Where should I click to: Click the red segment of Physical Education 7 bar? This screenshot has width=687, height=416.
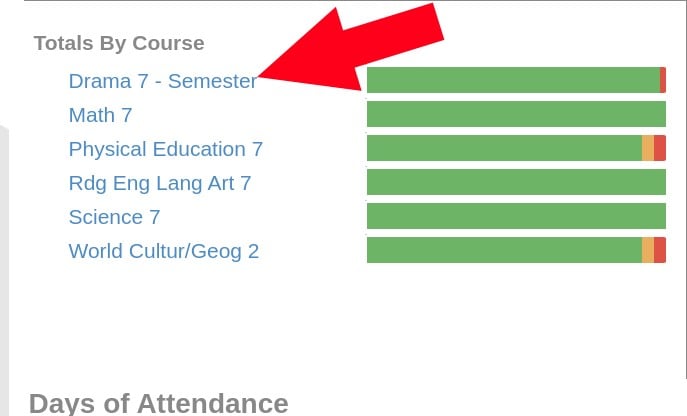tap(660, 148)
